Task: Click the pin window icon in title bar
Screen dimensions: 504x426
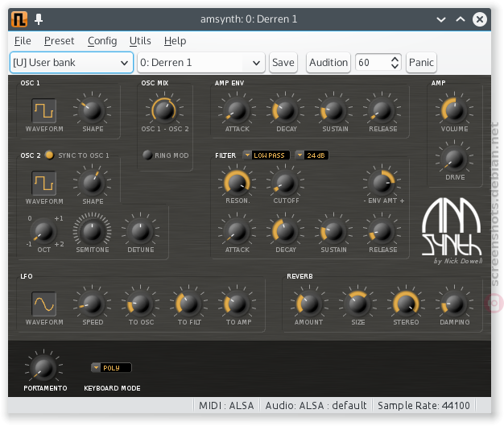Action: 39,19
